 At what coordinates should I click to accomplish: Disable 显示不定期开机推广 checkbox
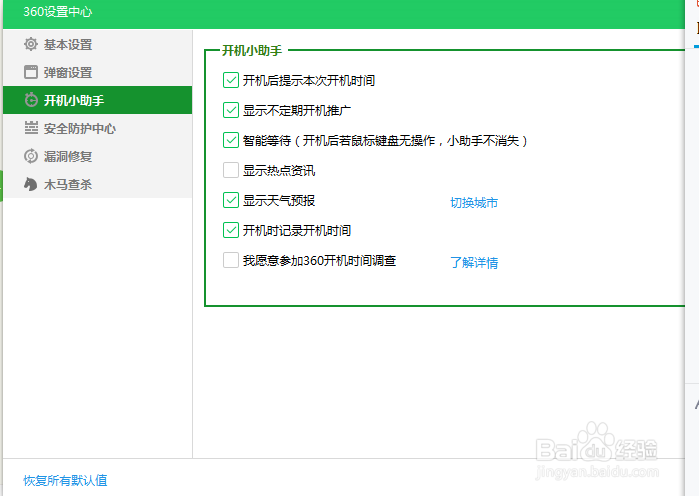click(231, 110)
